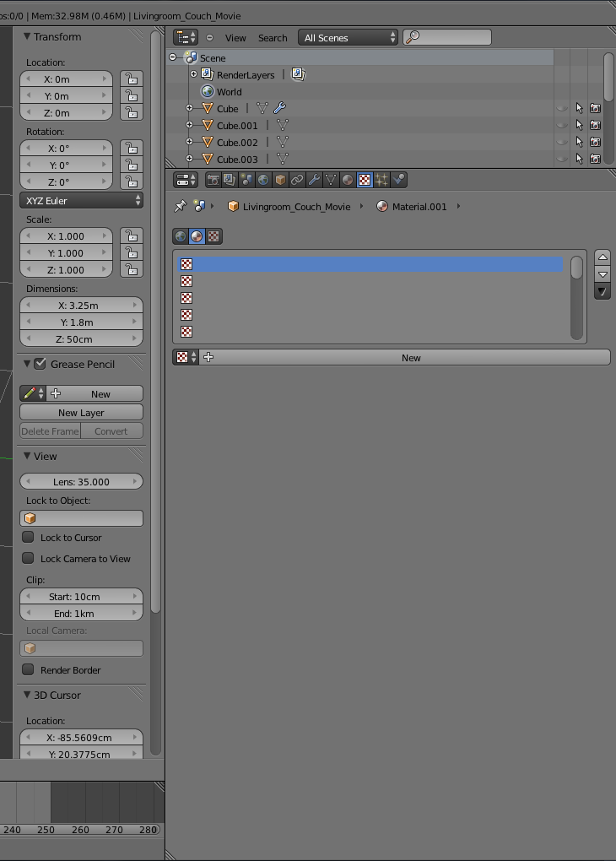Open the Modifiers wrench properties tab
Image resolution: width=616 pixels, height=861 pixels.
[314, 180]
